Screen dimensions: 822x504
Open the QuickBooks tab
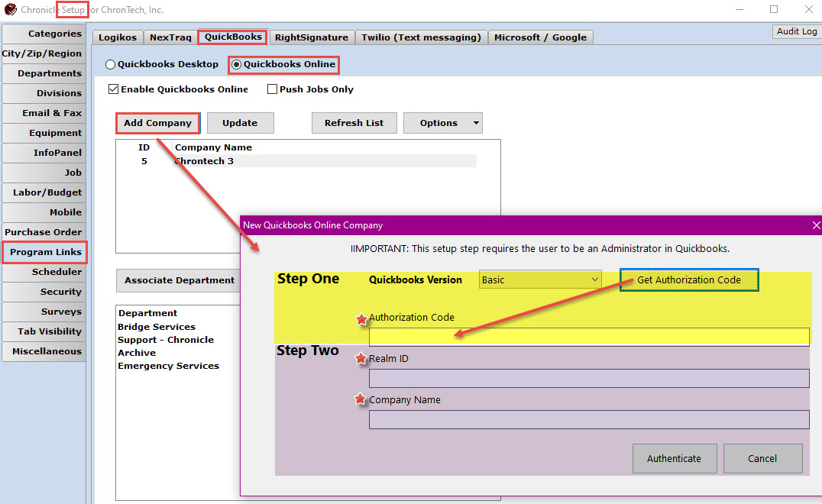point(233,37)
